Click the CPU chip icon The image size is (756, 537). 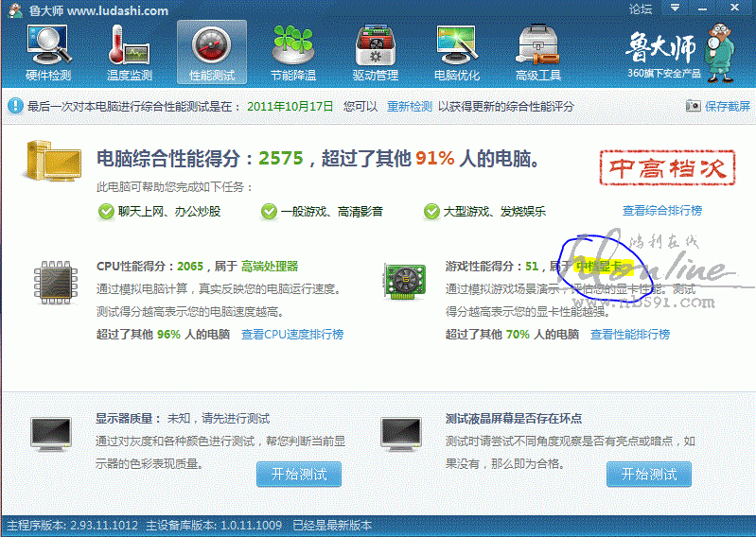tap(56, 283)
